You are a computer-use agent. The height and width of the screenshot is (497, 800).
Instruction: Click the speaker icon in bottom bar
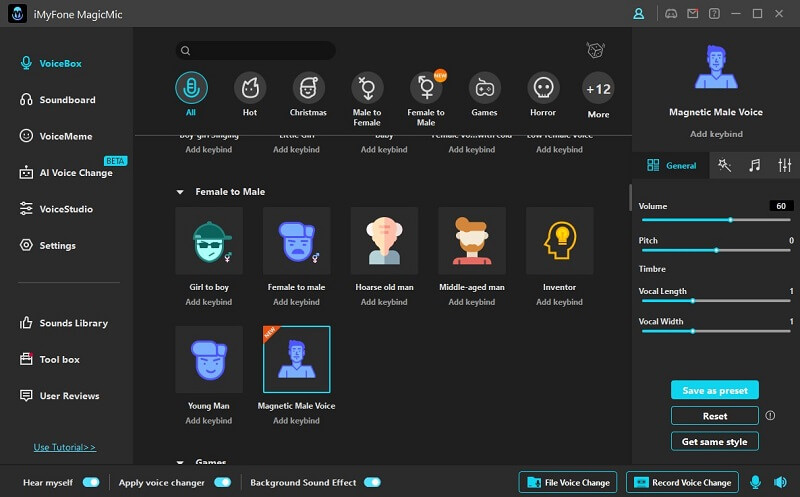point(780,482)
